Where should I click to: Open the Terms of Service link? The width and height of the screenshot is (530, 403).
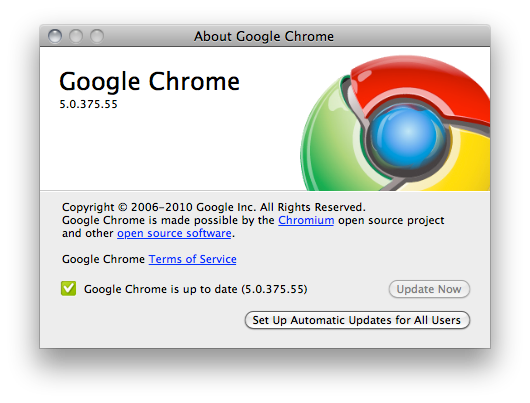[192, 259]
